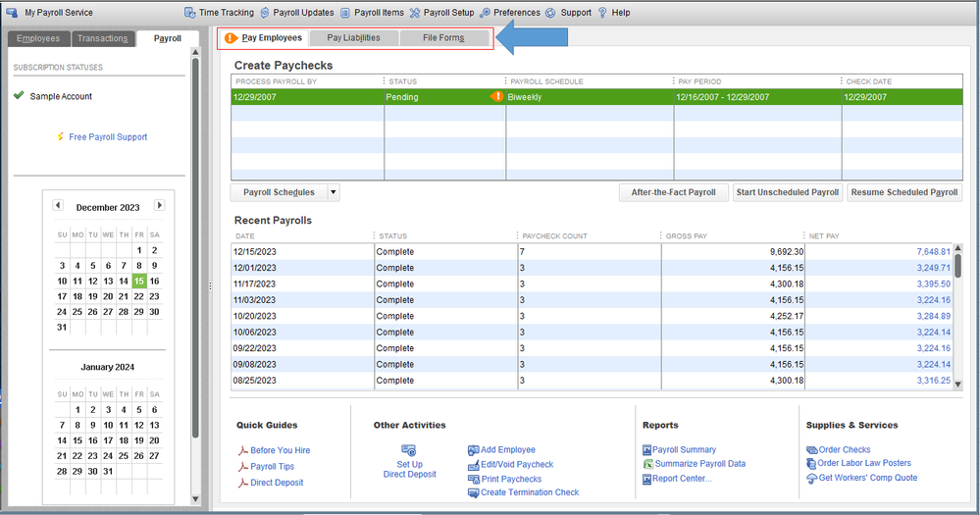The image size is (980, 515).
Task: Click Start Unscheduled Payroll button
Action: (x=787, y=192)
